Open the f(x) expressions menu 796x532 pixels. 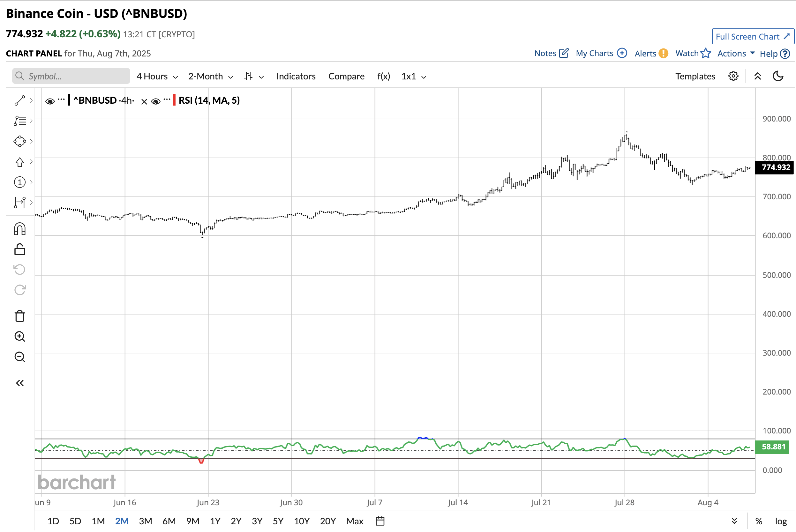click(384, 76)
